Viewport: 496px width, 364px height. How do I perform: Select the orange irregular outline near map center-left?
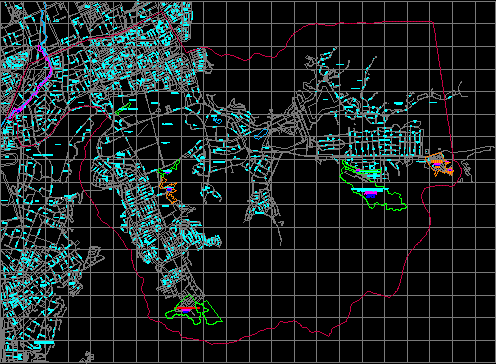tap(168, 190)
